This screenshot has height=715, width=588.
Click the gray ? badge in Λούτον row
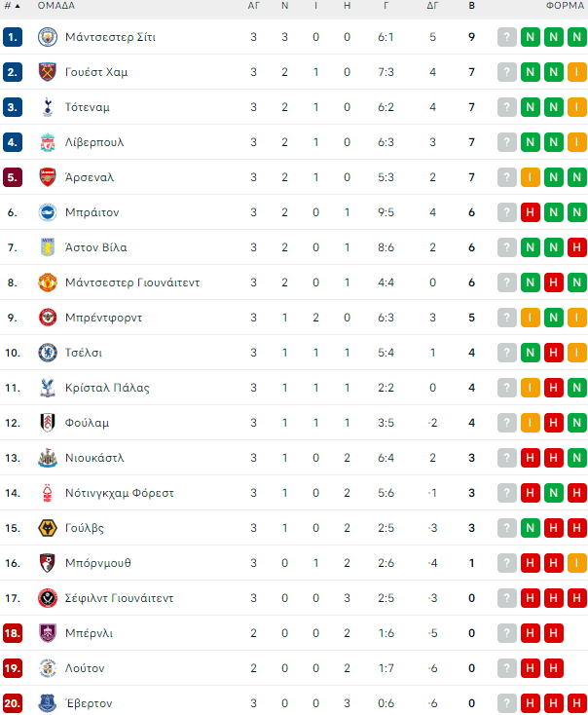506,668
